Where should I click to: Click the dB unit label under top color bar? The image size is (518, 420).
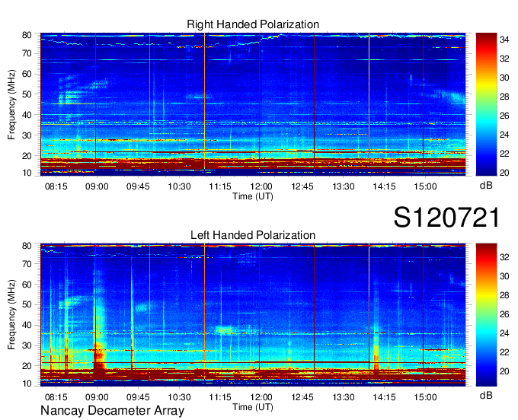pos(486,186)
